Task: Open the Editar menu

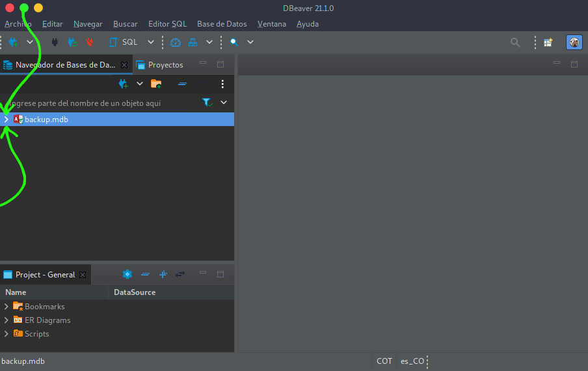Action: coord(53,24)
